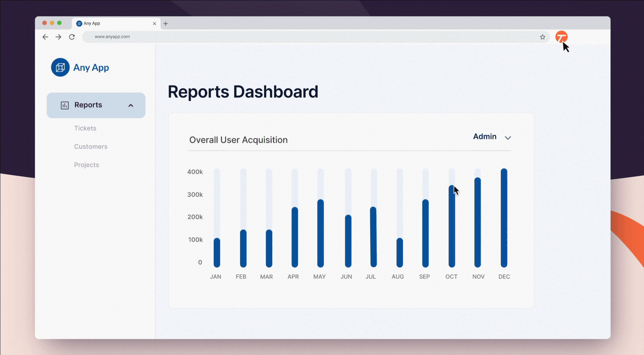This screenshot has height=355, width=644.
Task: Click the OCT bar in the chart
Action: pyautogui.click(x=451, y=226)
